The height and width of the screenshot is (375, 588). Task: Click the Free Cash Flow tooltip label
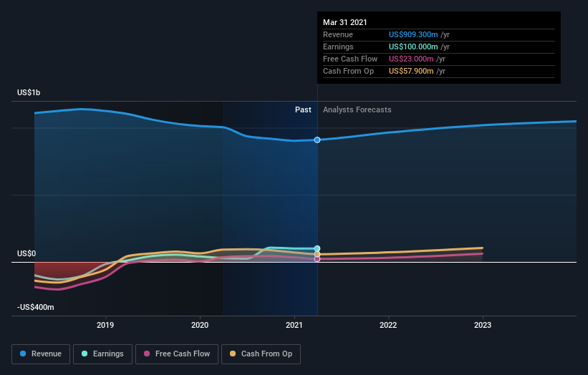pyautogui.click(x=350, y=59)
